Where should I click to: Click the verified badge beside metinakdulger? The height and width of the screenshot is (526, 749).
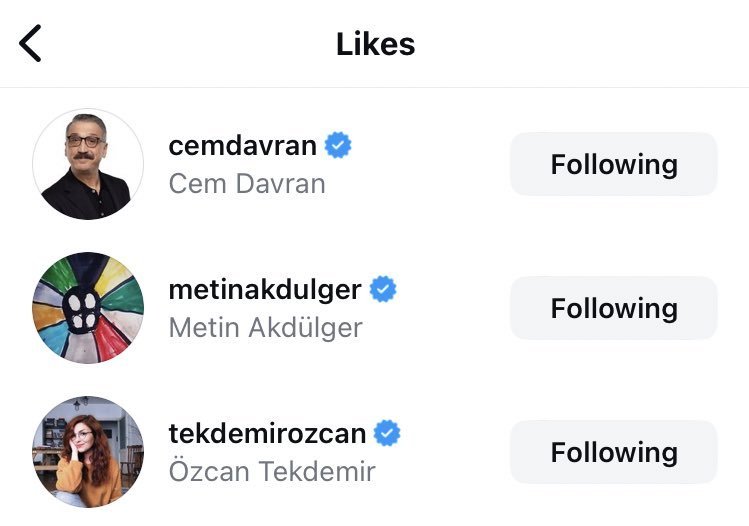click(383, 290)
